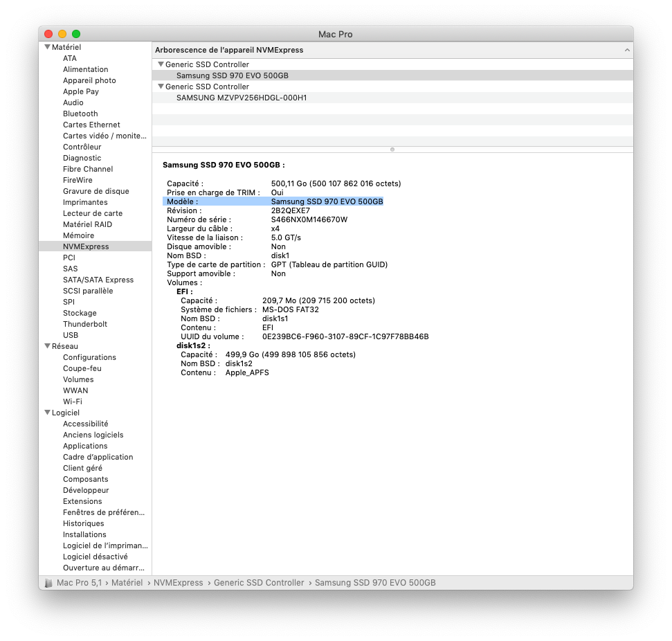Collapse the Logiciel section triangle

tap(47, 413)
